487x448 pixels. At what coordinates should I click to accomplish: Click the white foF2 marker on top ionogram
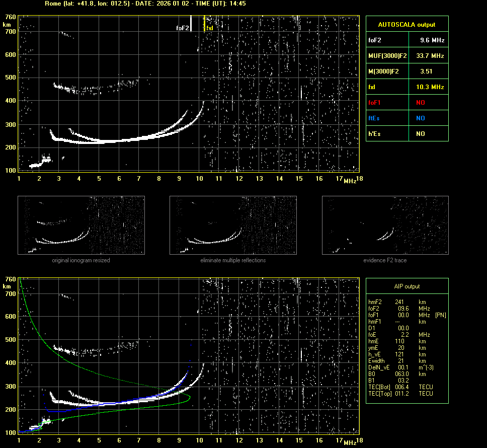tap(191, 24)
